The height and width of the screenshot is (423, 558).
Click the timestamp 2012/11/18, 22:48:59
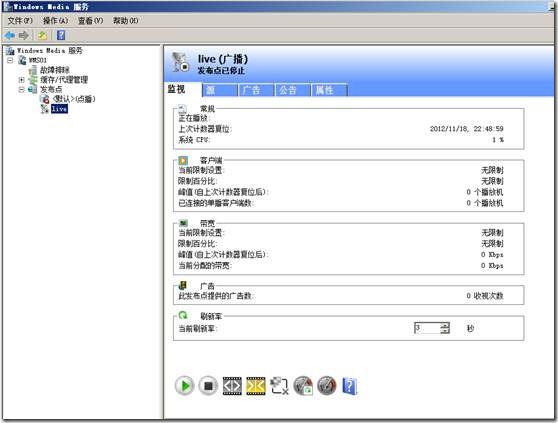pos(467,129)
